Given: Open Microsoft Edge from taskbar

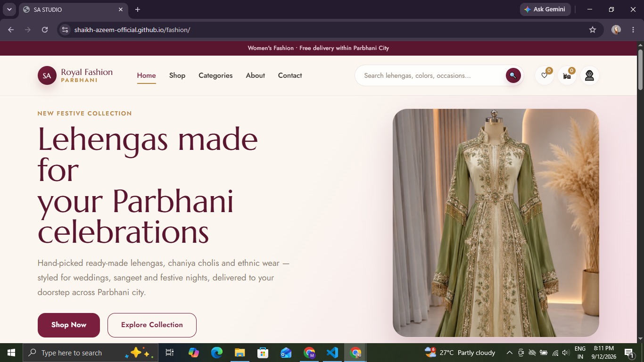Looking at the screenshot, I should point(217,353).
